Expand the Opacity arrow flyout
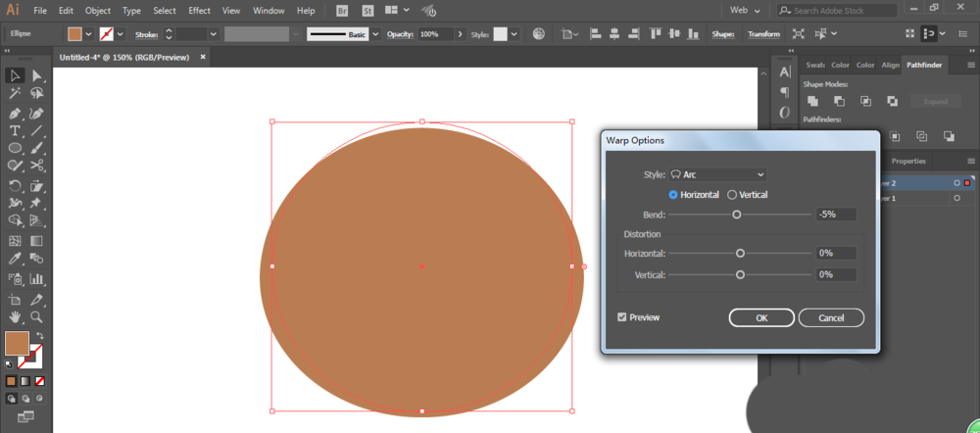 (x=461, y=34)
